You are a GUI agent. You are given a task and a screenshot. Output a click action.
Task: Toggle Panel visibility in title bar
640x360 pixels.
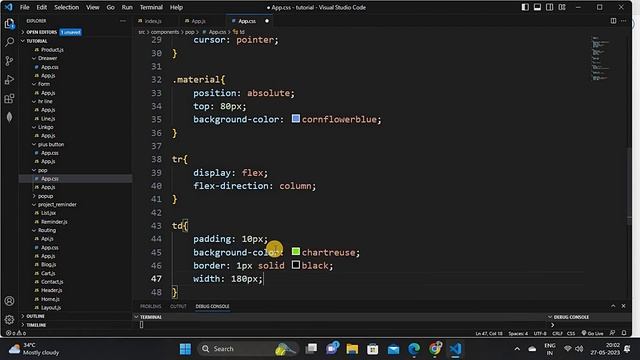(x=538, y=7)
